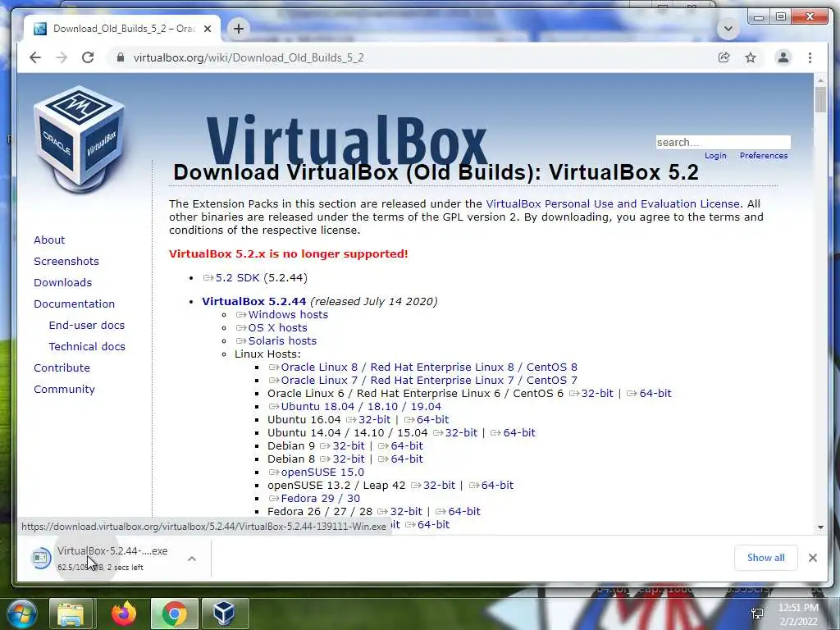Download openSUSE 13.2 32-bit package
This screenshot has width=840, height=630.
click(x=433, y=486)
